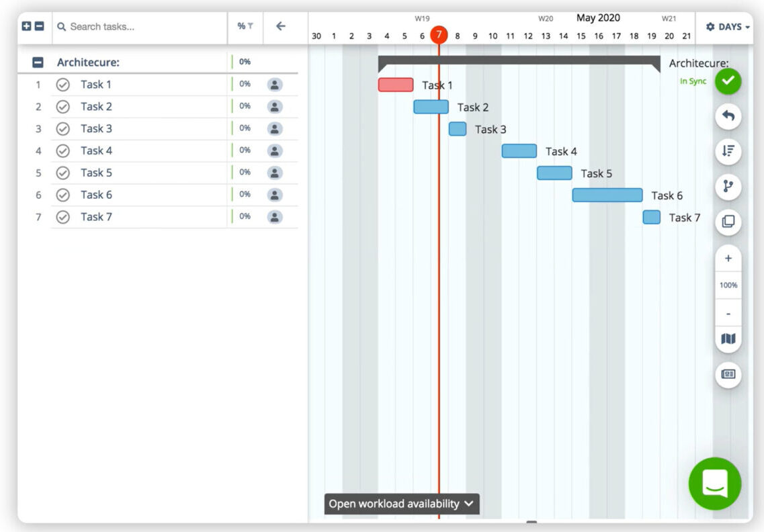This screenshot has height=532, width=764.
Task: Open the dependencies branch icon
Action: click(x=728, y=187)
